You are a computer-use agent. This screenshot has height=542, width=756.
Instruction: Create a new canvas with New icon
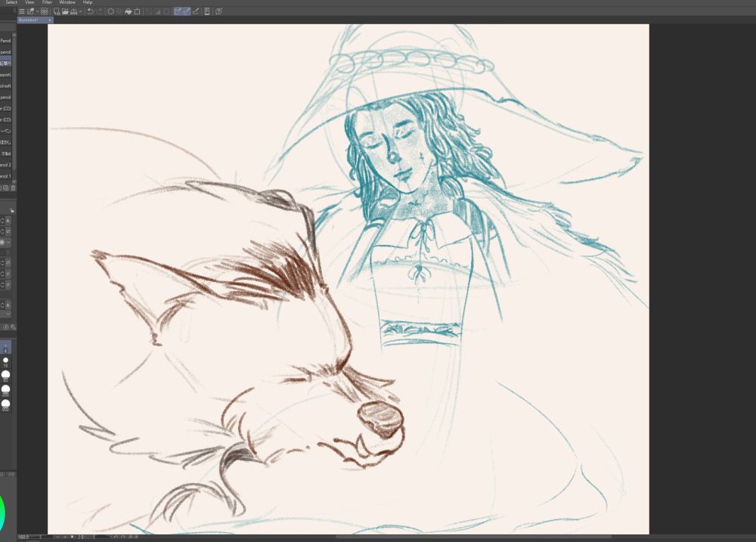point(57,11)
